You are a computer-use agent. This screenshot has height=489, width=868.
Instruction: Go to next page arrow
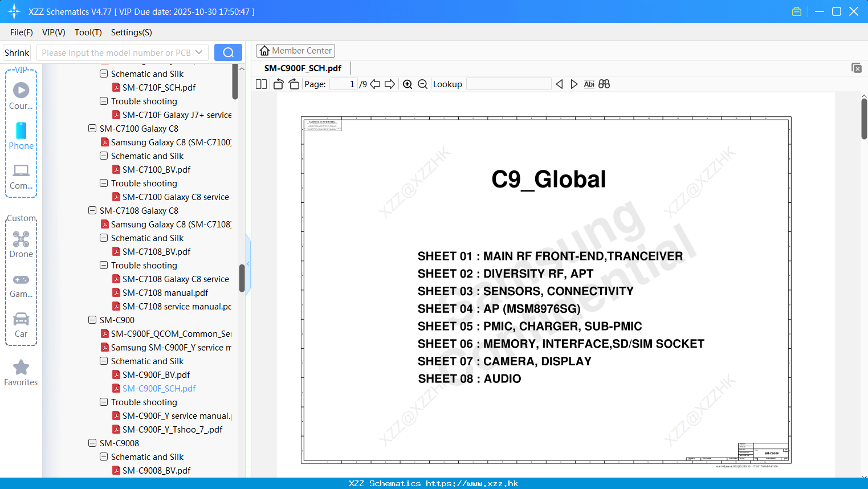390,84
